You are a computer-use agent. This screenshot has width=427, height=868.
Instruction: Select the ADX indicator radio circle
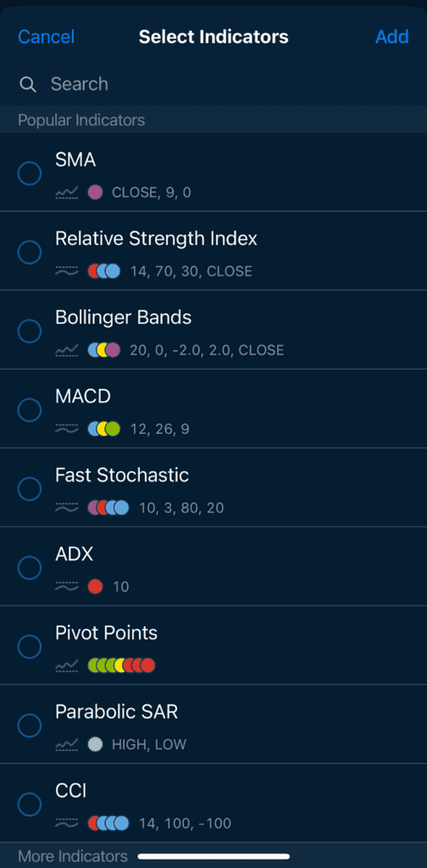[30, 567]
